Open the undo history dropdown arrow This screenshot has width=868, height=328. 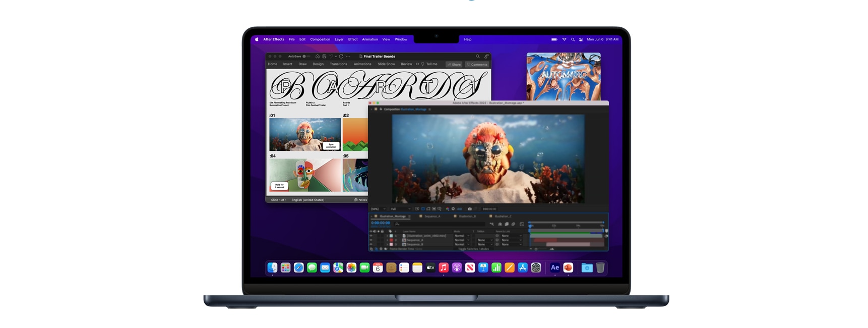pos(336,57)
